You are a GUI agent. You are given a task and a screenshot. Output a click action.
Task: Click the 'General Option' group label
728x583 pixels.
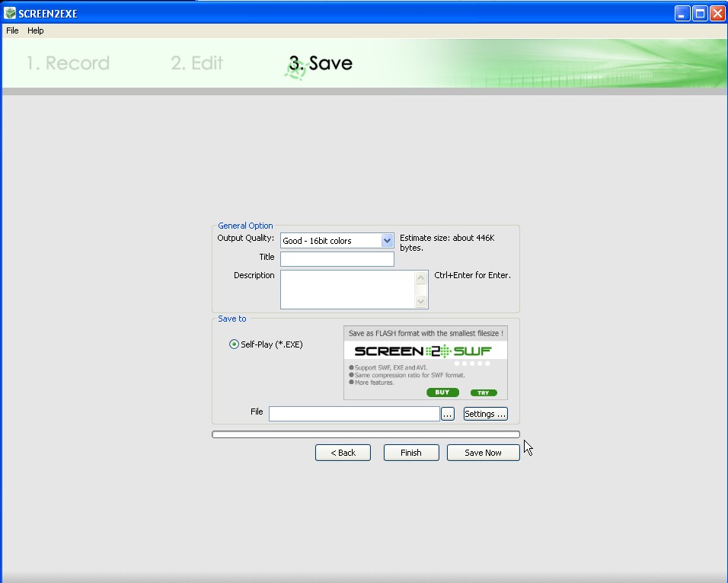(x=245, y=226)
